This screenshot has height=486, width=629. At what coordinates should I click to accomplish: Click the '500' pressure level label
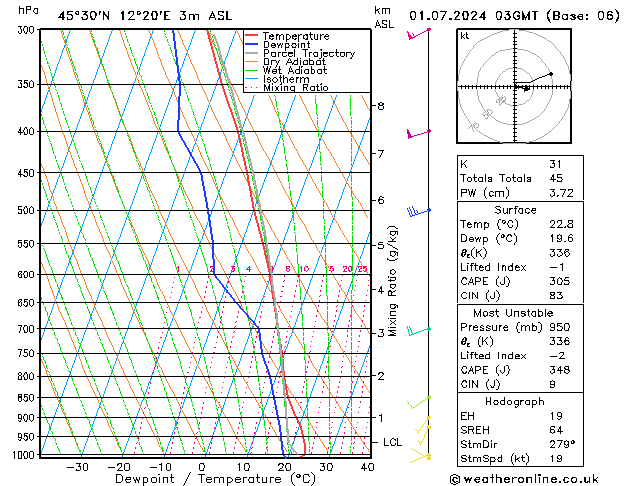tap(28, 211)
